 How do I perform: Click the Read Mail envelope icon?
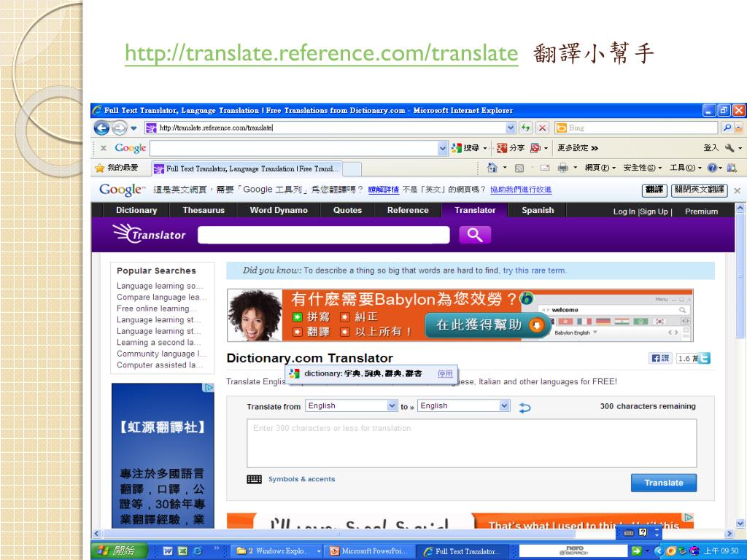[x=545, y=168]
